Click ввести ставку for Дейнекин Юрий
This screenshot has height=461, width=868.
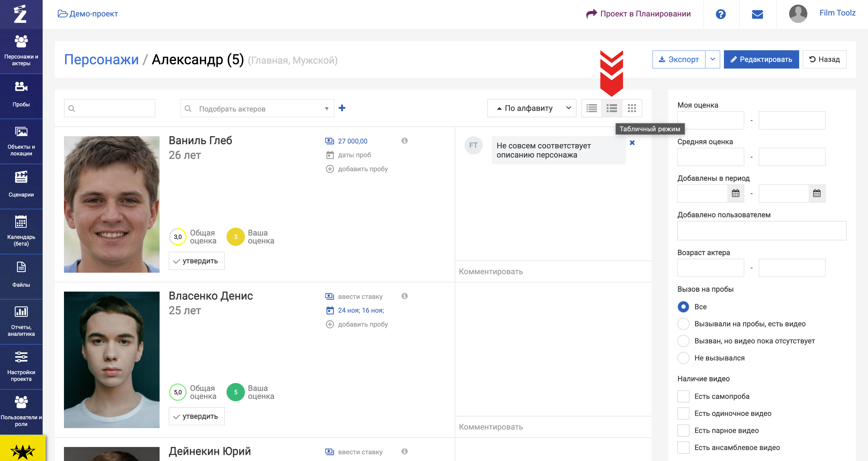click(x=360, y=452)
